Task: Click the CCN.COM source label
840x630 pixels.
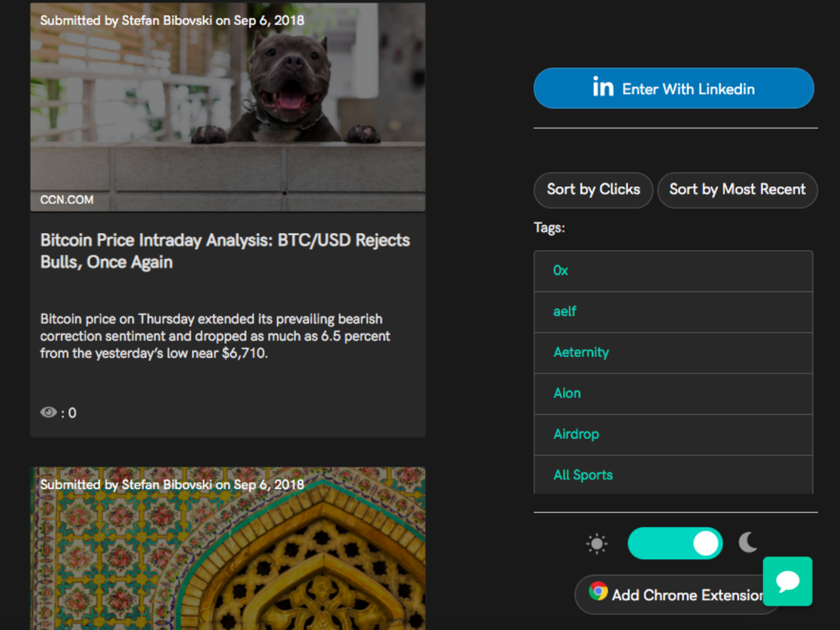Action: click(67, 199)
